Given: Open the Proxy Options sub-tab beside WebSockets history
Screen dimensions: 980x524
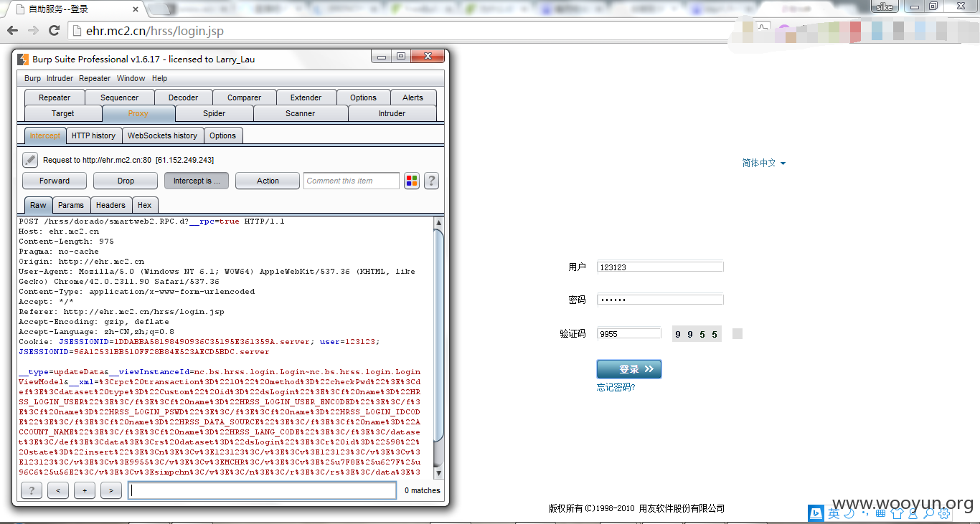Looking at the screenshot, I should pyautogui.click(x=222, y=135).
